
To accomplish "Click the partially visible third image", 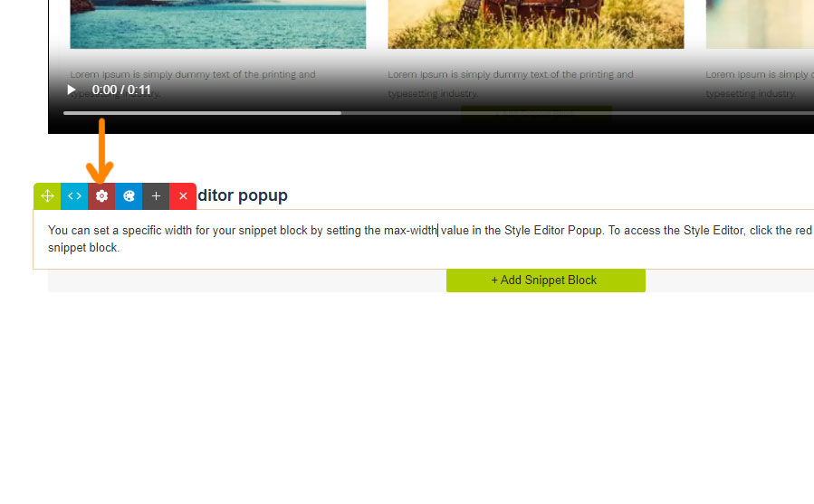I will point(760,24).
